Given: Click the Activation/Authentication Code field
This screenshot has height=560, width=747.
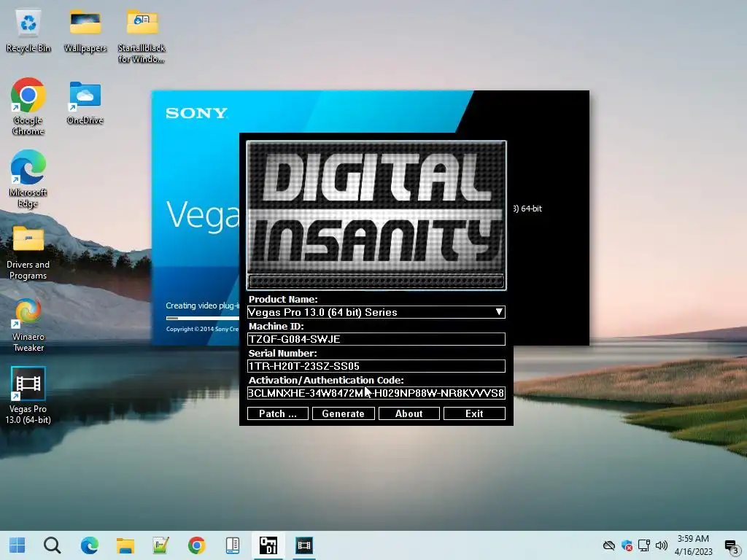Looking at the screenshot, I should pyautogui.click(x=376, y=393).
